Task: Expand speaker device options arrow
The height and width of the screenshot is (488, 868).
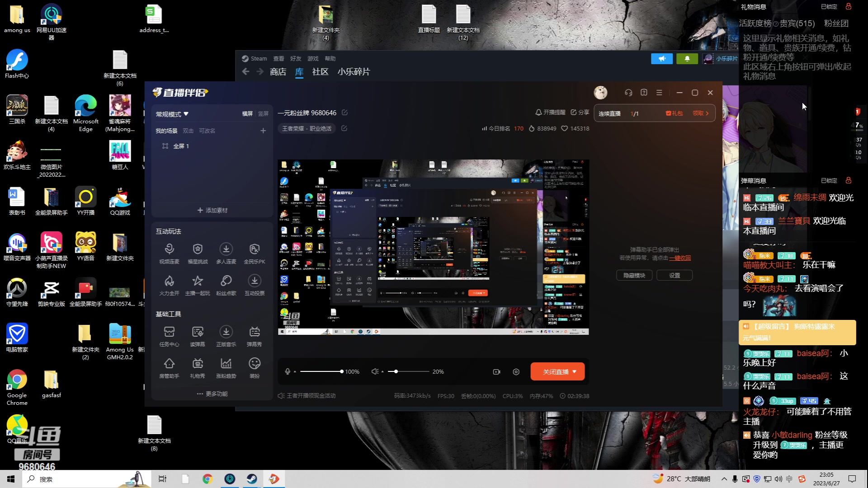Action: tap(382, 371)
